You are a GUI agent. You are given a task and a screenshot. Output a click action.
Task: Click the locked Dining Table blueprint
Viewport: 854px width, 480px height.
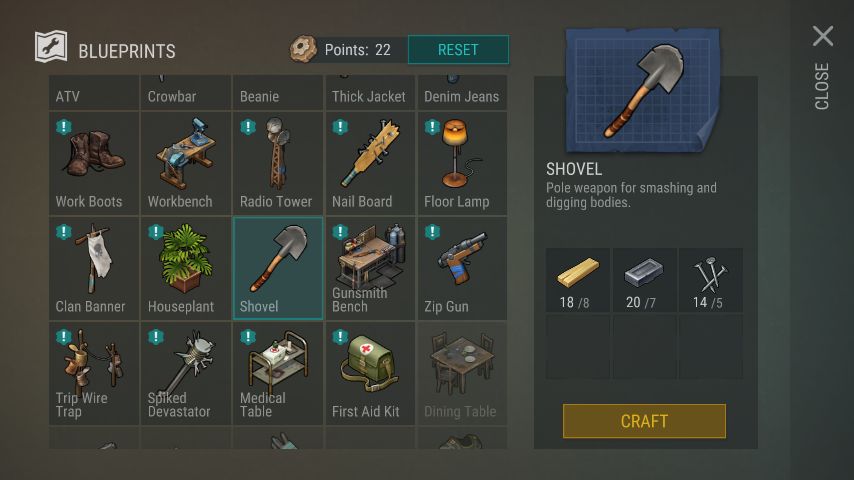(462, 373)
